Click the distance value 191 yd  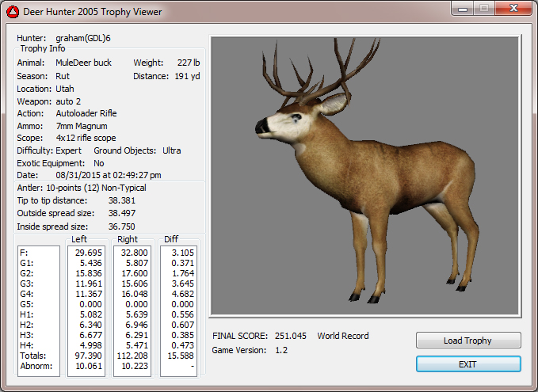tap(188, 76)
